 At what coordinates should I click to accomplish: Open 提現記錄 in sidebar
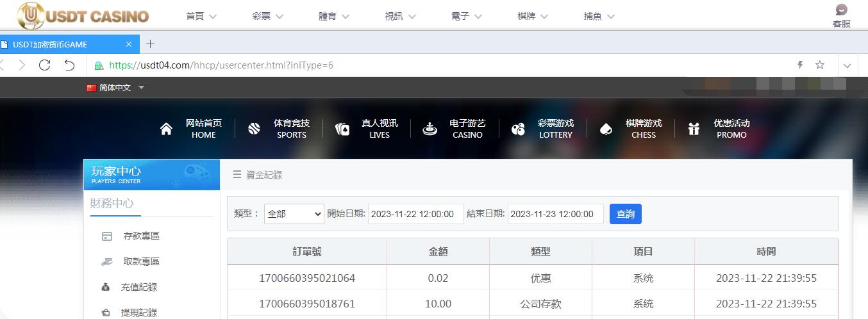pyautogui.click(x=139, y=313)
